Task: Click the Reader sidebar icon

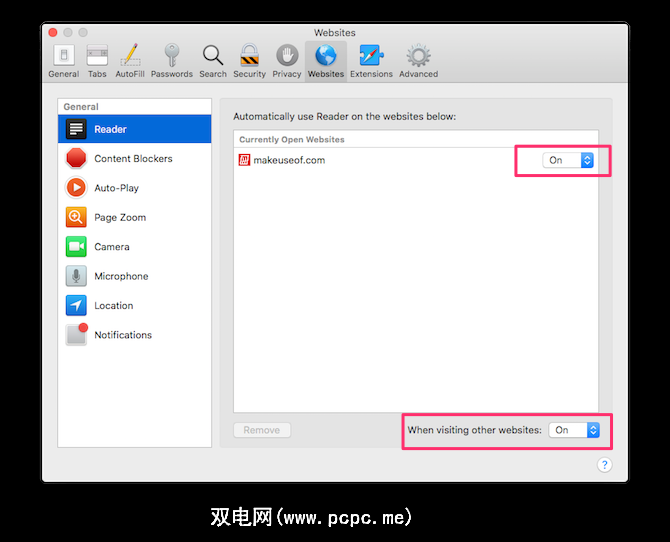Action: 76,129
